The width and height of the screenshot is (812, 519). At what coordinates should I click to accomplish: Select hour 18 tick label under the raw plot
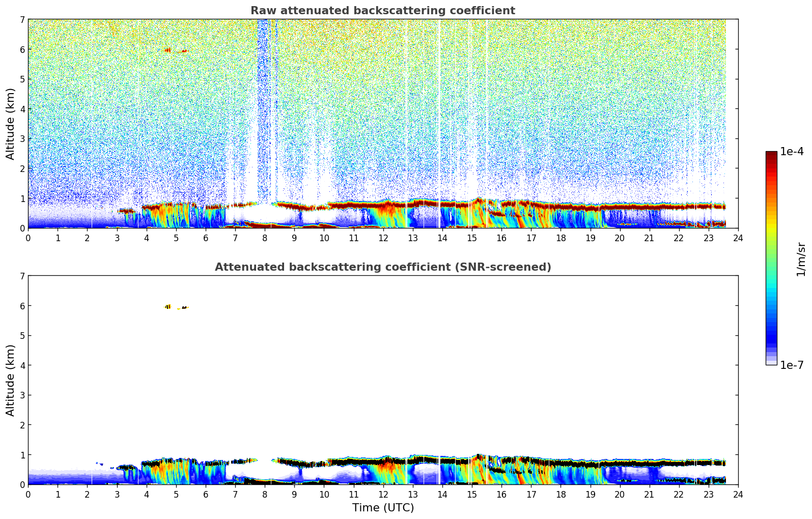pos(561,238)
